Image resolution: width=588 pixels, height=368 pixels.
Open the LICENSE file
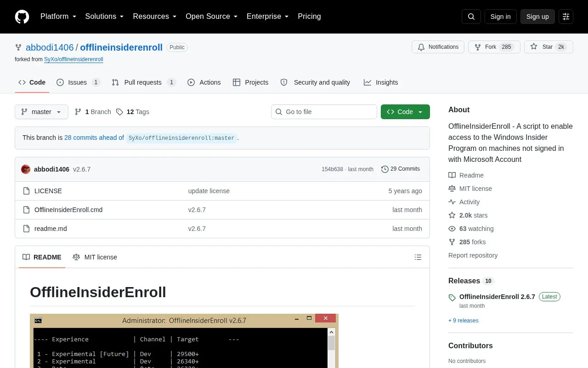[x=48, y=191]
